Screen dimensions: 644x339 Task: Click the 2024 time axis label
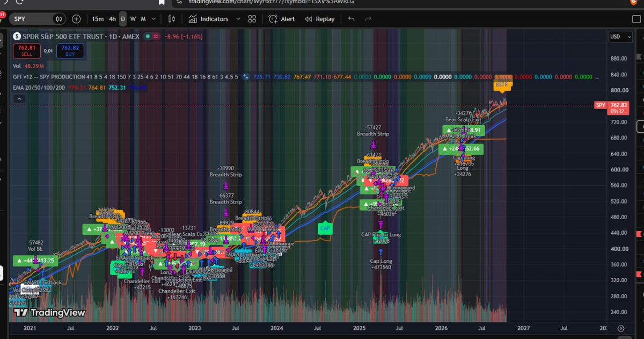pos(277,328)
